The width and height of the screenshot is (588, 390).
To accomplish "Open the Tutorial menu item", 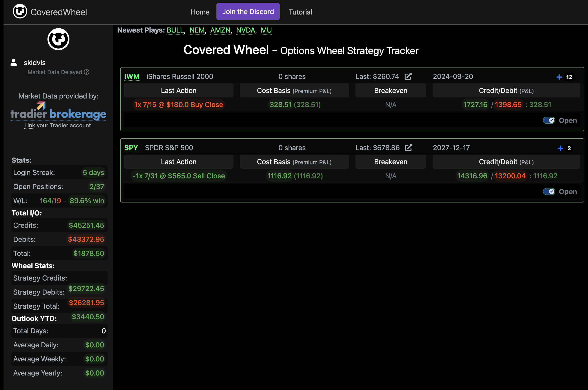I will tap(300, 12).
